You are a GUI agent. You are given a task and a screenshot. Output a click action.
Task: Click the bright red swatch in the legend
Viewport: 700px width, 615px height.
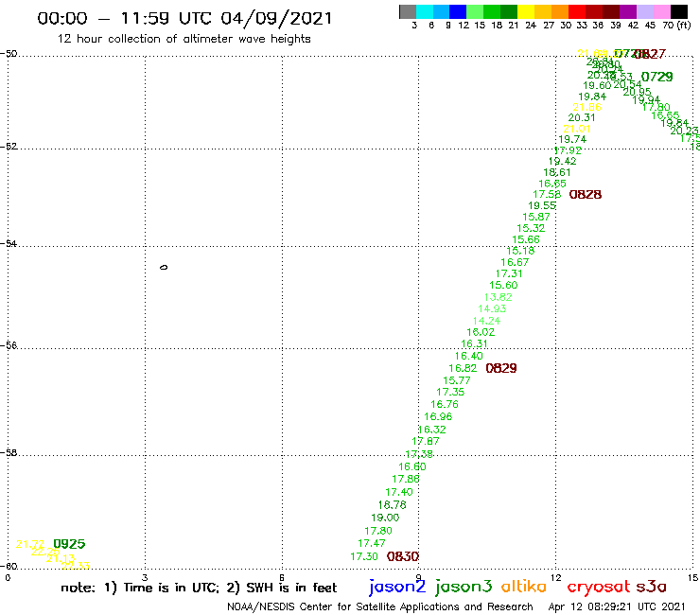[x=577, y=11]
